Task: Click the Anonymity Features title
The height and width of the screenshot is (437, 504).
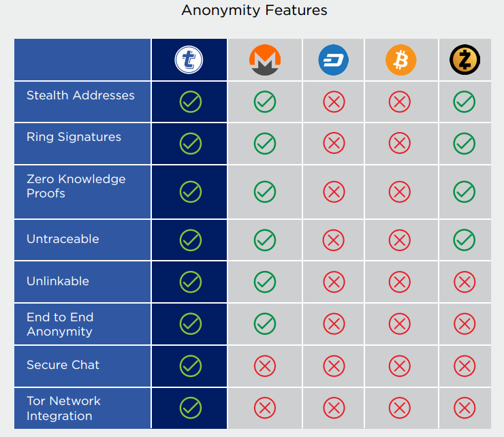Action: tap(254, 10)
